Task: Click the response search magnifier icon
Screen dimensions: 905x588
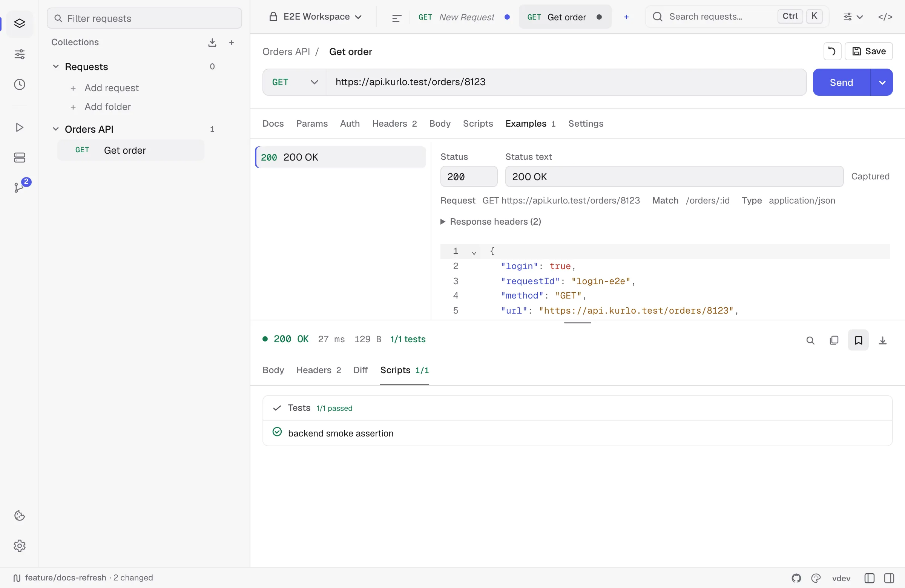Action: coord(810,340)
